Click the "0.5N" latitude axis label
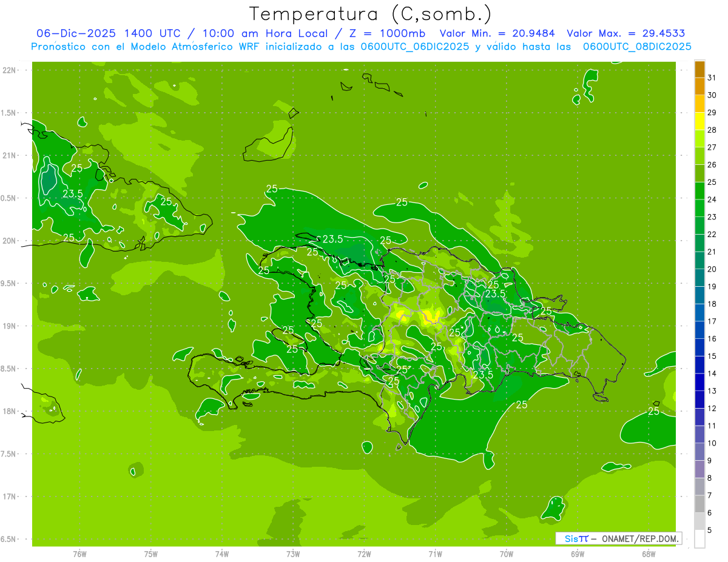Viewport: 728px width, 562px height. tap(8, 198)
